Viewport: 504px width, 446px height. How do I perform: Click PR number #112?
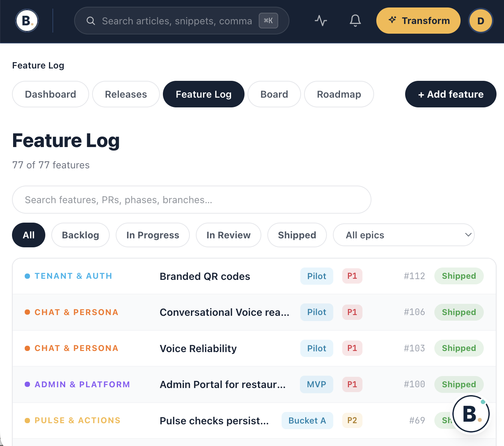[415, 276]
